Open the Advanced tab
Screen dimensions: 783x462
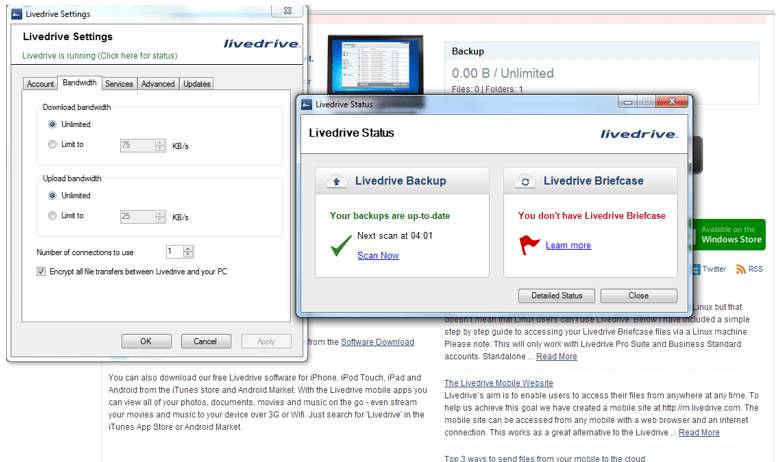[158, 84]
